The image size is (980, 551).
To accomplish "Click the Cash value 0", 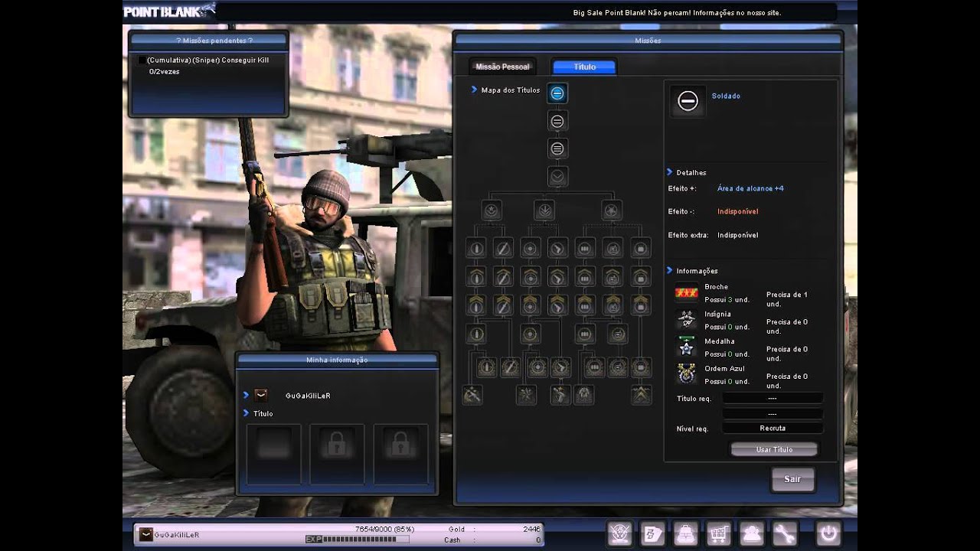I will (538, 540).
